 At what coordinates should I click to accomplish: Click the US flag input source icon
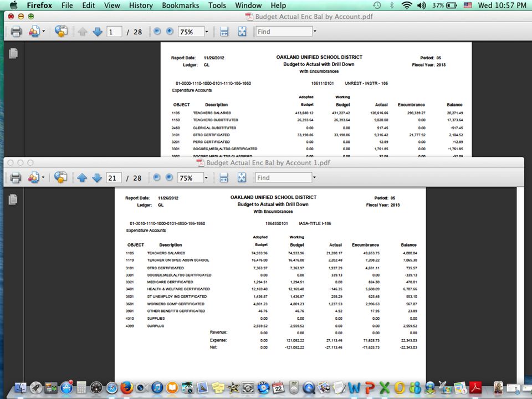point(468,5)
